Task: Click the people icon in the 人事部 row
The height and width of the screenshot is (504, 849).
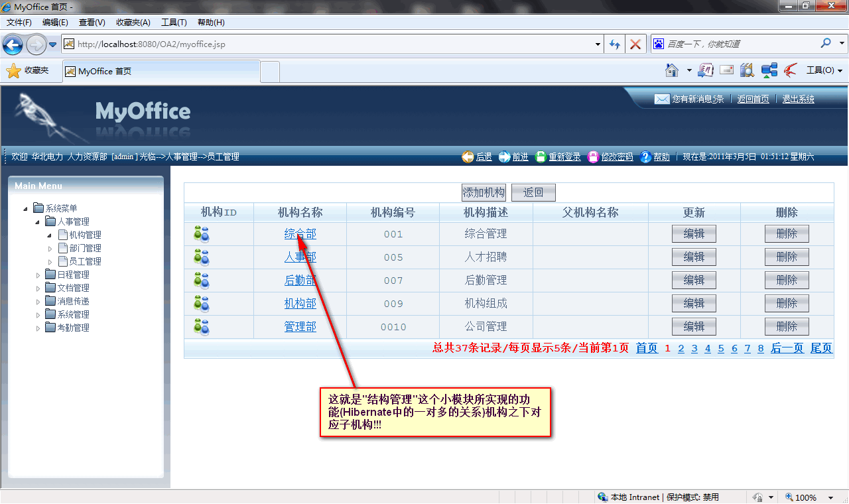Action: 202,257
